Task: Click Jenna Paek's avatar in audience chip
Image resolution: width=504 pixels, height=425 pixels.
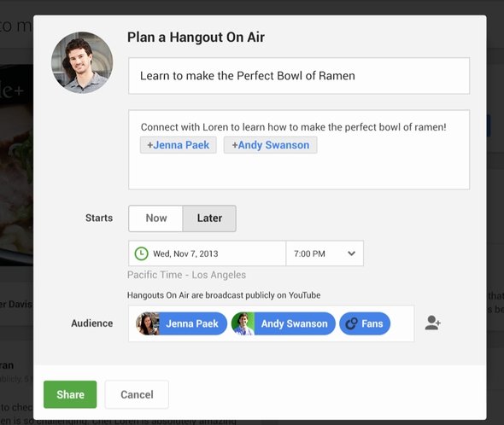Action: click(x=148, y=323)
